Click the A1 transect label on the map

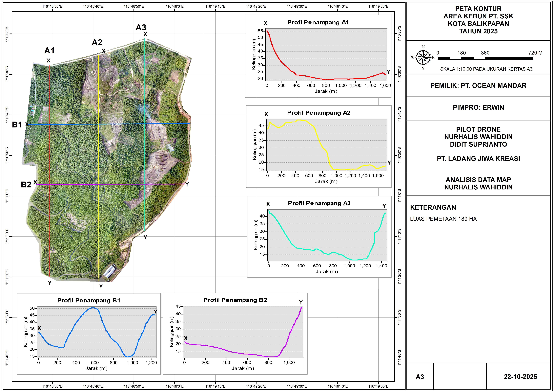point(49,50)
